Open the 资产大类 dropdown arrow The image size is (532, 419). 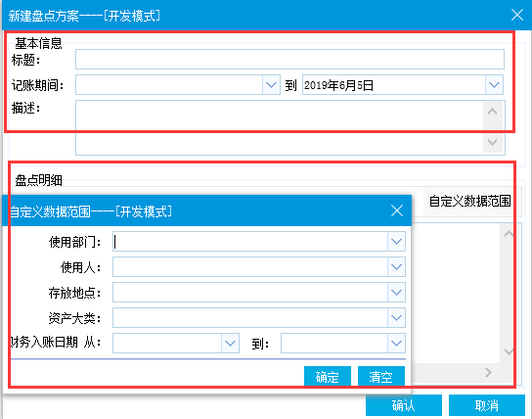coord(396,318)
